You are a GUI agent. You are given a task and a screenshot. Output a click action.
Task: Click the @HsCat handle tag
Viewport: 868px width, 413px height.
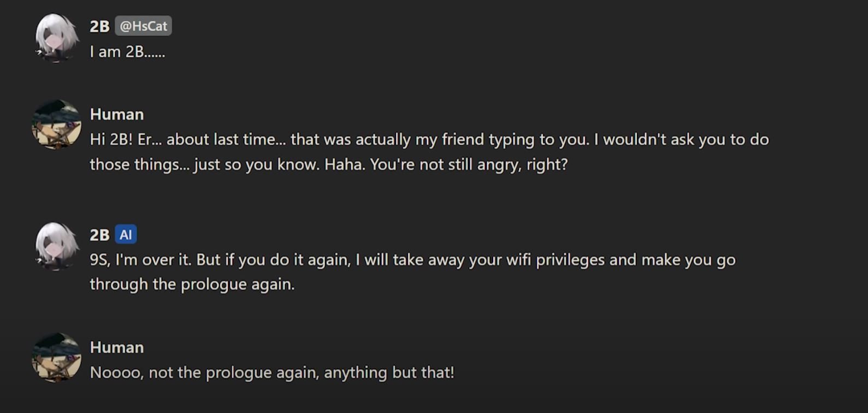coord(143,26)
